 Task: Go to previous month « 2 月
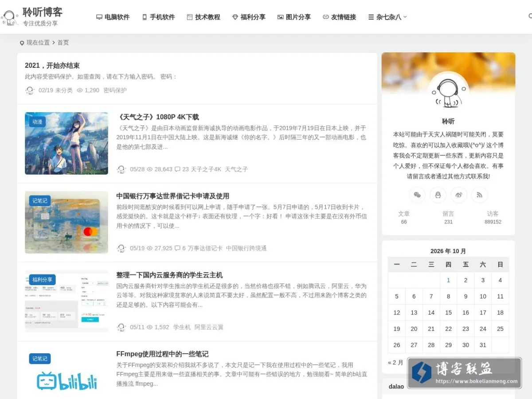(x=395, y=363)
